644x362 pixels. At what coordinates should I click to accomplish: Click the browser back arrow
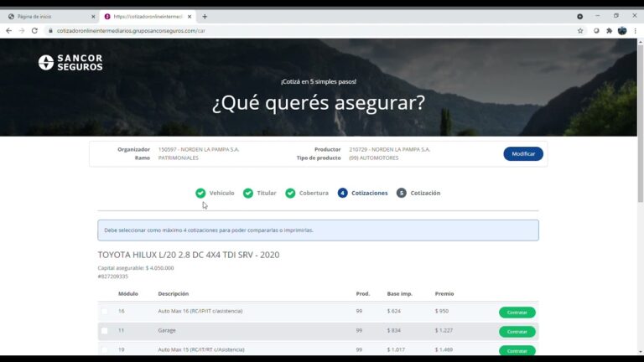pos(8,31)
